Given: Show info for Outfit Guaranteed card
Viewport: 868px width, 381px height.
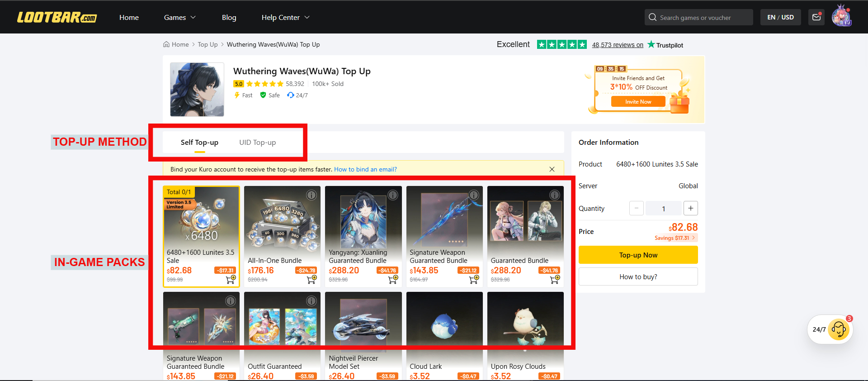Looking at the screenshot, I should point(311,301).
